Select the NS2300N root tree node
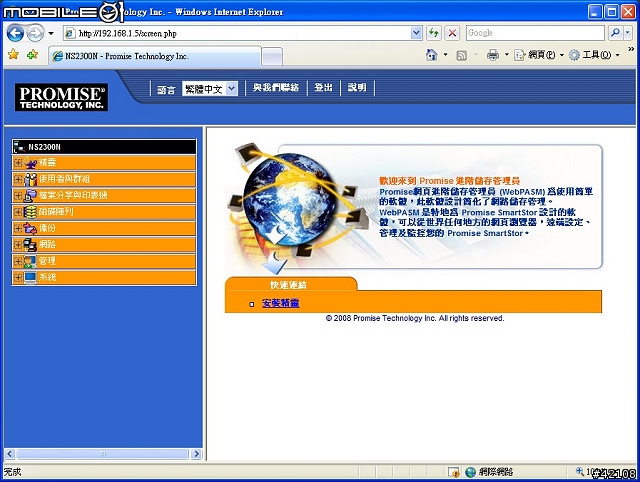The image size is (640, 482). tap(104, 147)
